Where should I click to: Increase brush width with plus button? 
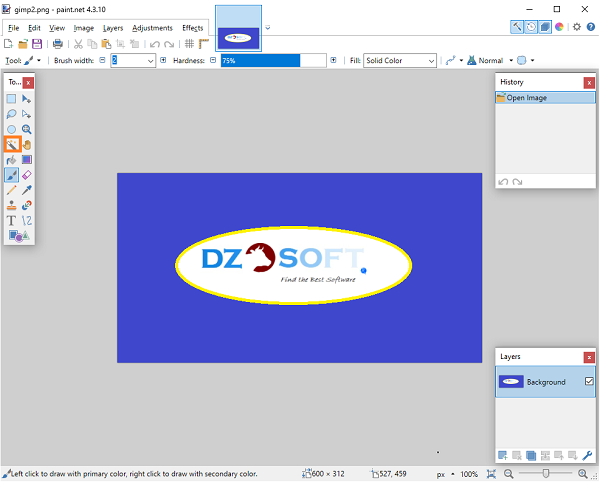pos(163,60)
